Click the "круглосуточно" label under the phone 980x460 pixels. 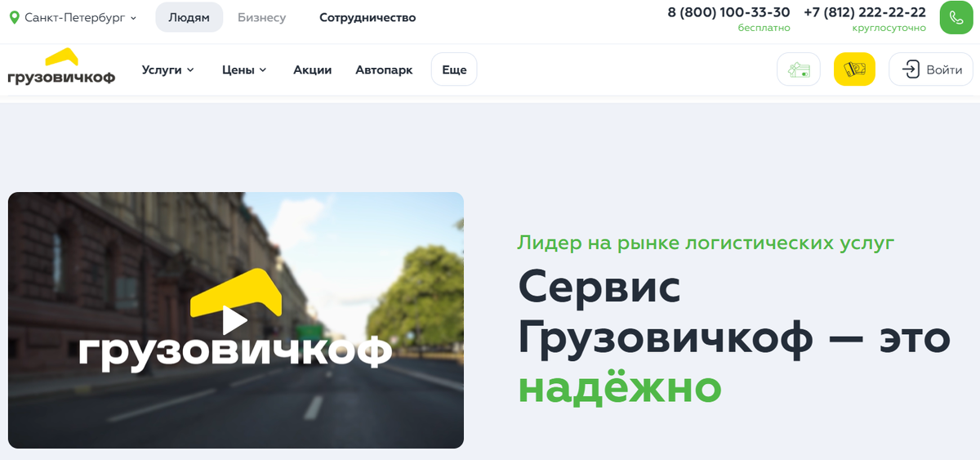tap(889, 28)
